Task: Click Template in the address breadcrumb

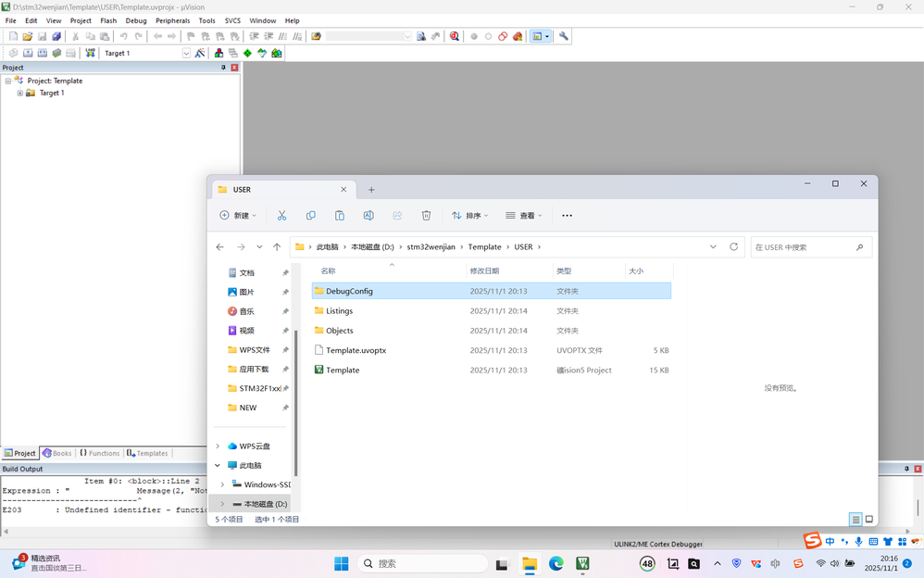Action: [484, 247]
